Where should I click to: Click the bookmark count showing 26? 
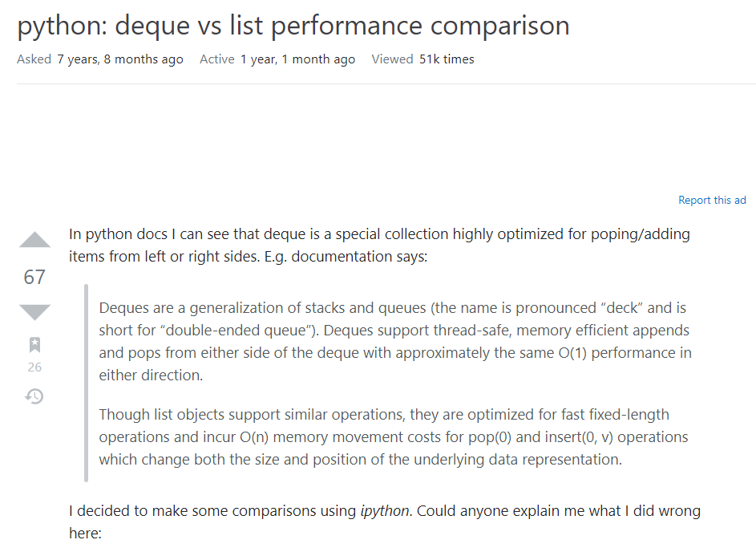[34, 367]
